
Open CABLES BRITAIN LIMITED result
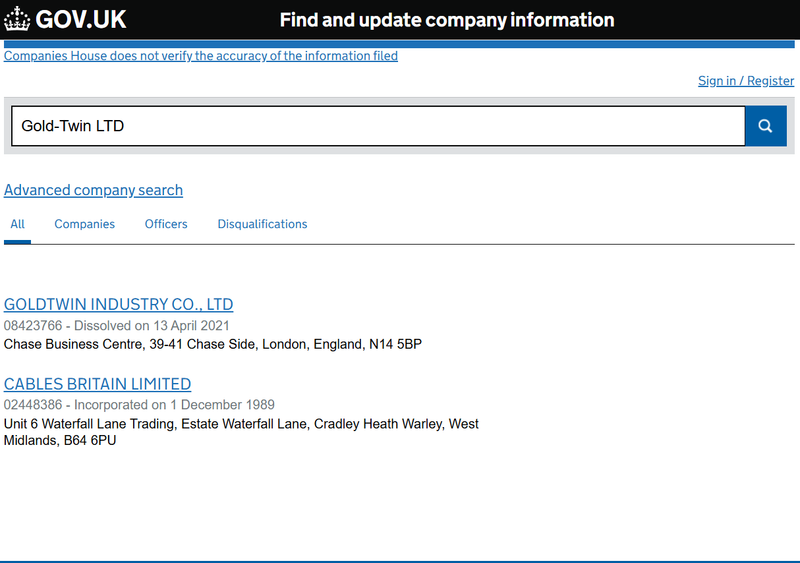click(97, 384)
